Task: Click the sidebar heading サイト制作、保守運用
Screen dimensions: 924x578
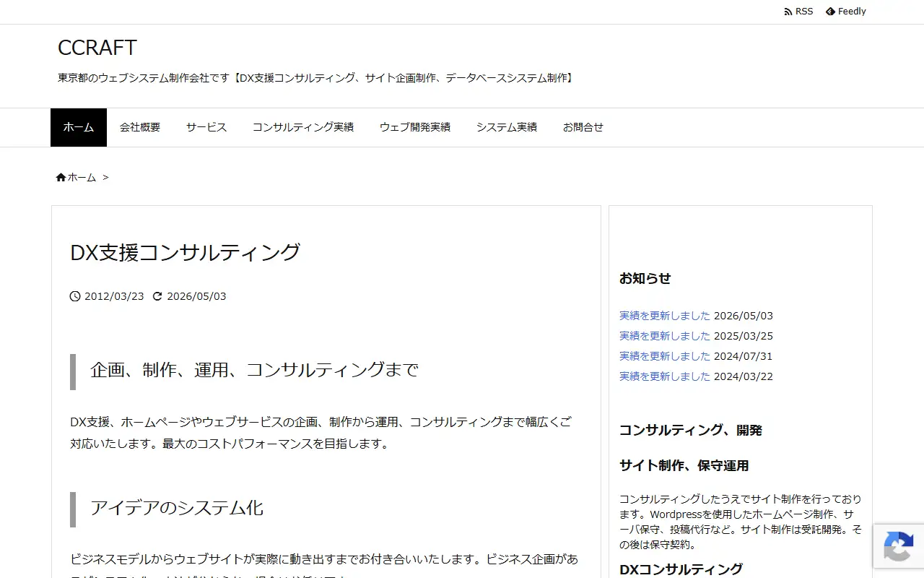Action: (684, 465)
